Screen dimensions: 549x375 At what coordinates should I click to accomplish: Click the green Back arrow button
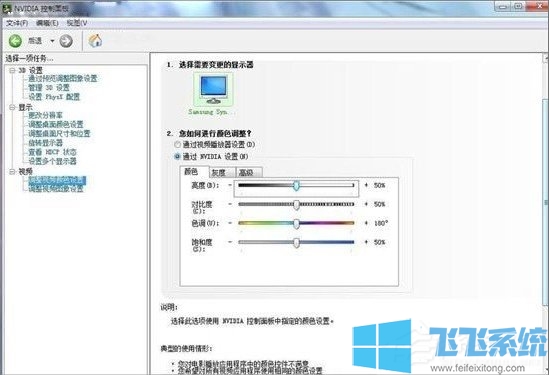pyautogui.click(x=15, y=41)
